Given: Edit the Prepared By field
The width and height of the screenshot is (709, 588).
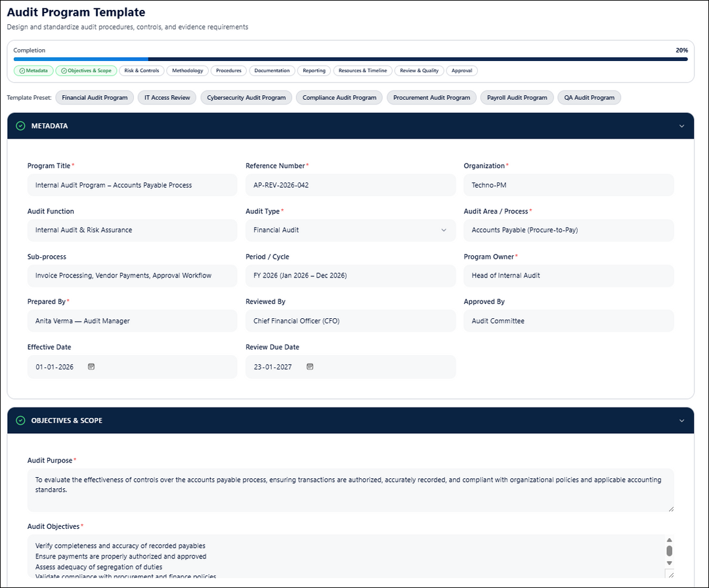Looking at the screenshot, I should tap(132, 321).
